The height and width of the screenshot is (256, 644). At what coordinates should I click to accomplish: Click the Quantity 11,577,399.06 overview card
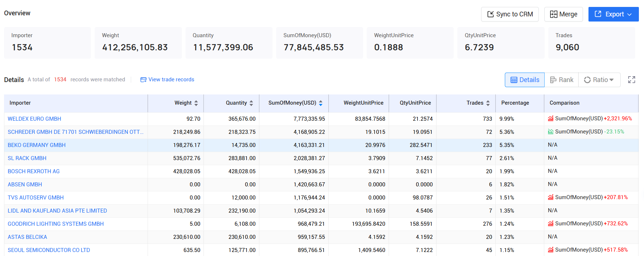pyautogui.click(x=229, y=43)
